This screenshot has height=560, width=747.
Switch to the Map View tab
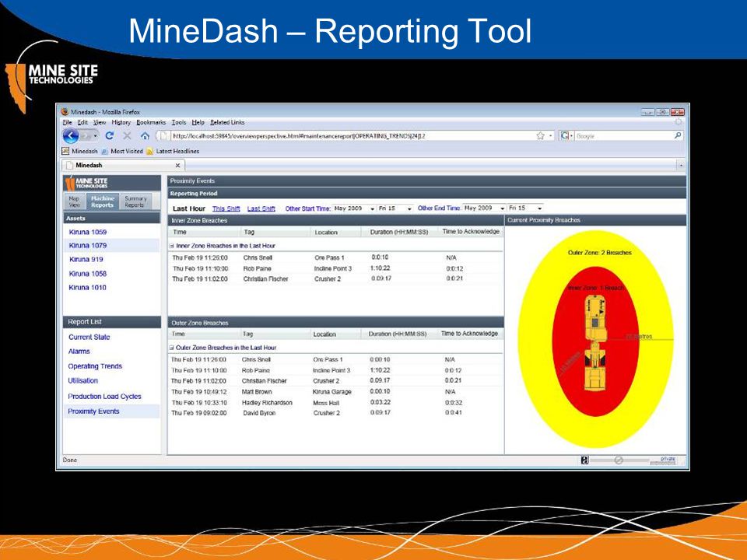point(75,201)
